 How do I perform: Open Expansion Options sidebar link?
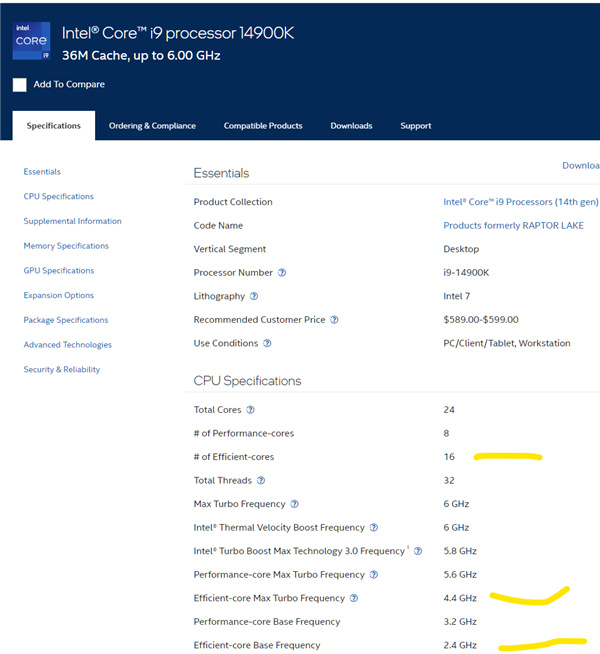click(x=58, y=295)
